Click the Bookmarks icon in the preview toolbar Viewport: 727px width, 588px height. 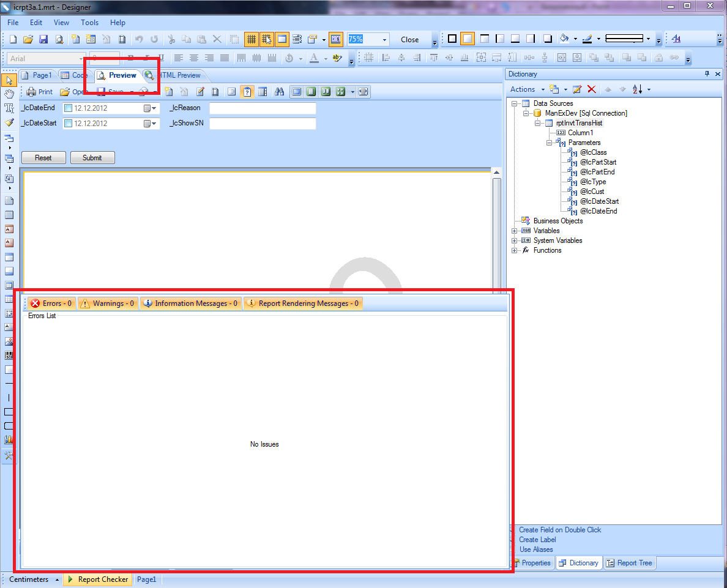click(x=232, y=92)
